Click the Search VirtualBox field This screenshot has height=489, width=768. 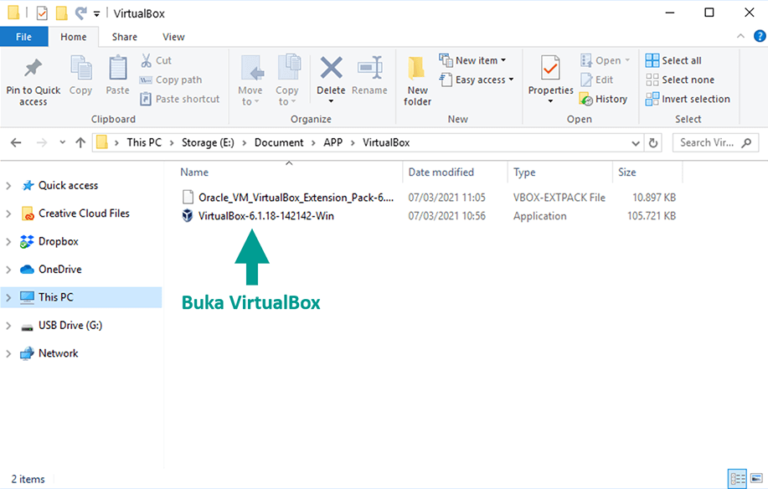pos(715,143)
